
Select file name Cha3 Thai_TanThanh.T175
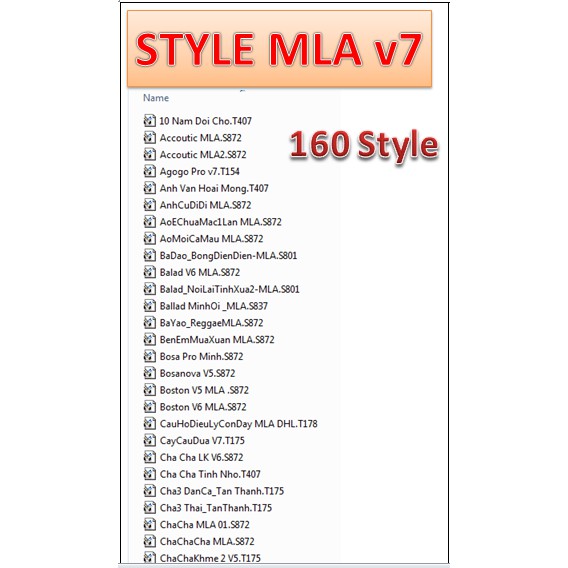(216, 508)
